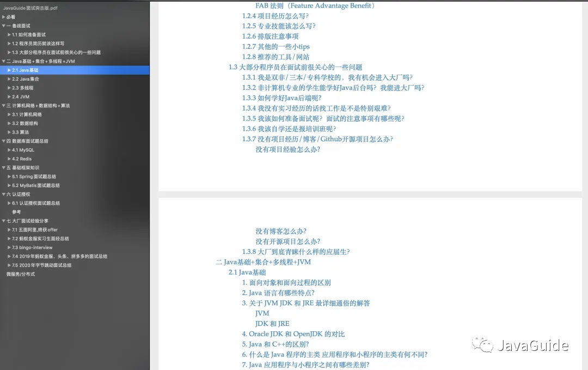The height and width of the screenshot is (370, 588).
Task: Expand the 2.3 多线程 outline entry
Action: [9, 88]
